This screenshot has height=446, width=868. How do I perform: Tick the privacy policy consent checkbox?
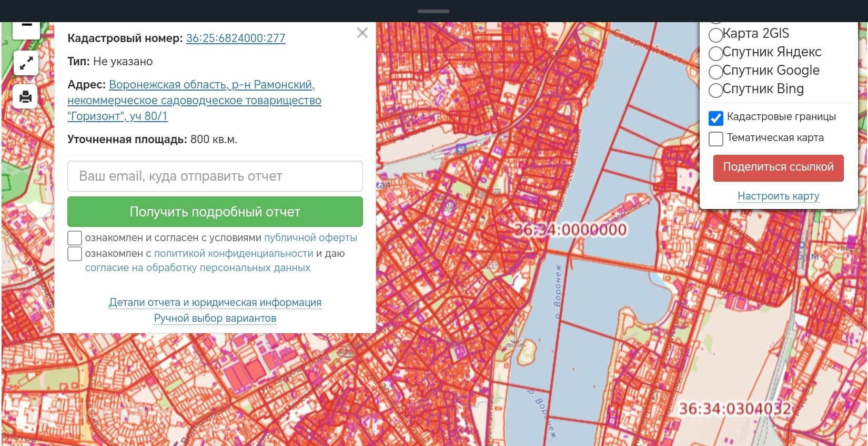pos(75,254)
